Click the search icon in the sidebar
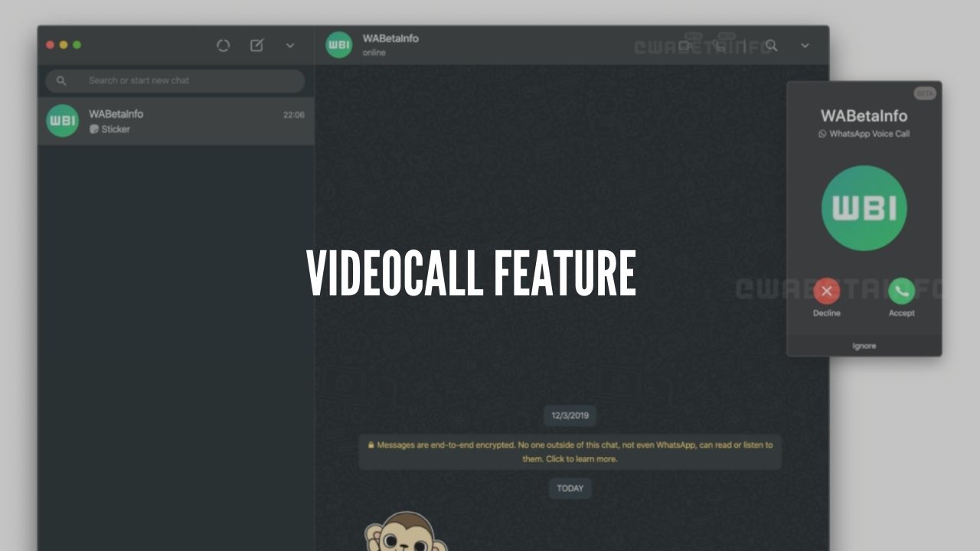The width and height of the screenshot is (980, 551). click(x=61, y=80)
